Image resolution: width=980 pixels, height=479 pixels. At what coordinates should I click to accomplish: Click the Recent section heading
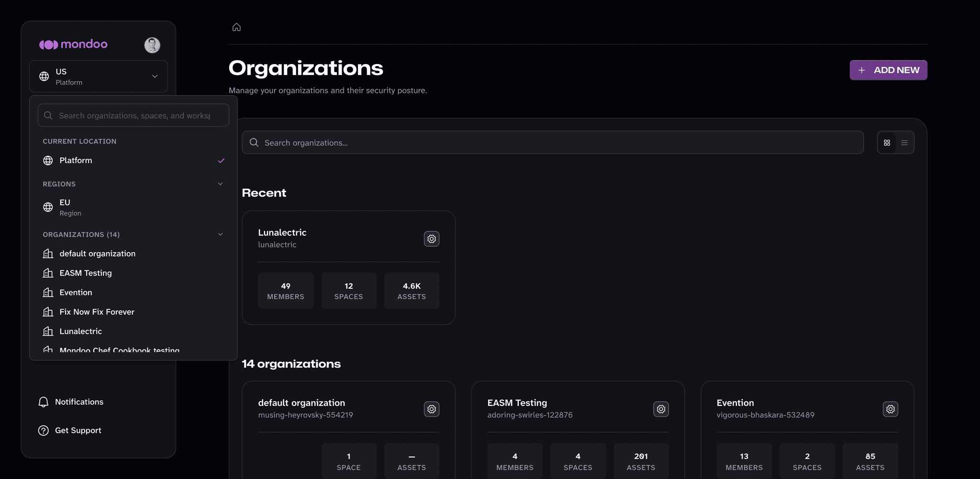click(264, 193)
